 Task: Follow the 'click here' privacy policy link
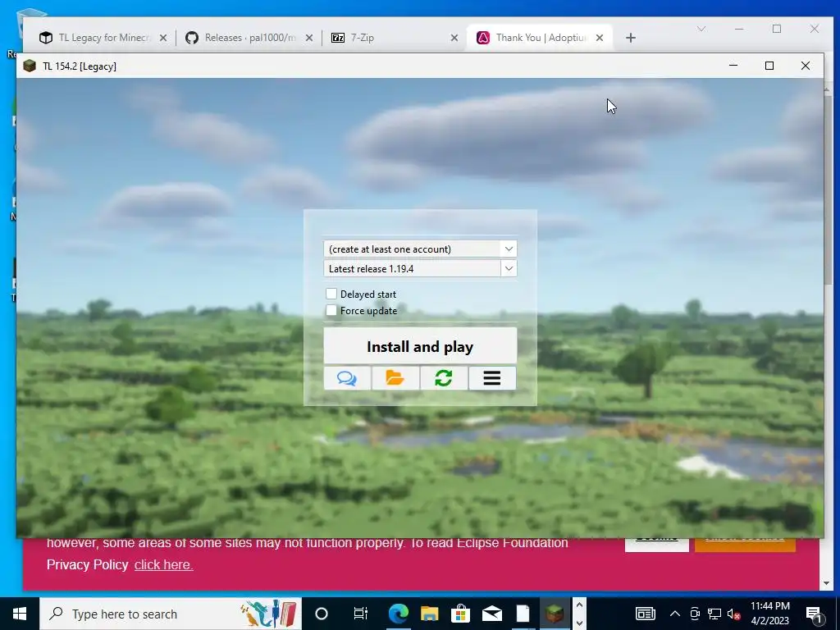pyautogui.click(x=163, y=564)
